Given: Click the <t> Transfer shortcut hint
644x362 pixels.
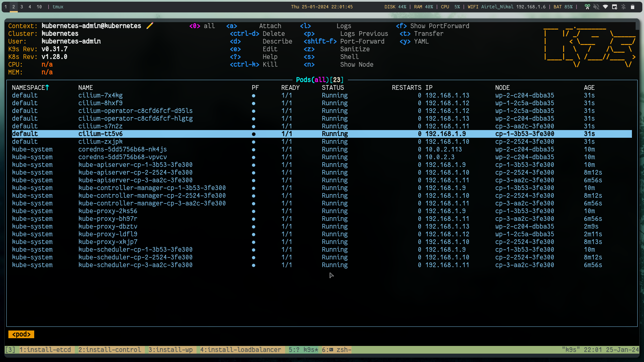Looking at the screenshot, I should click(422, 34).
